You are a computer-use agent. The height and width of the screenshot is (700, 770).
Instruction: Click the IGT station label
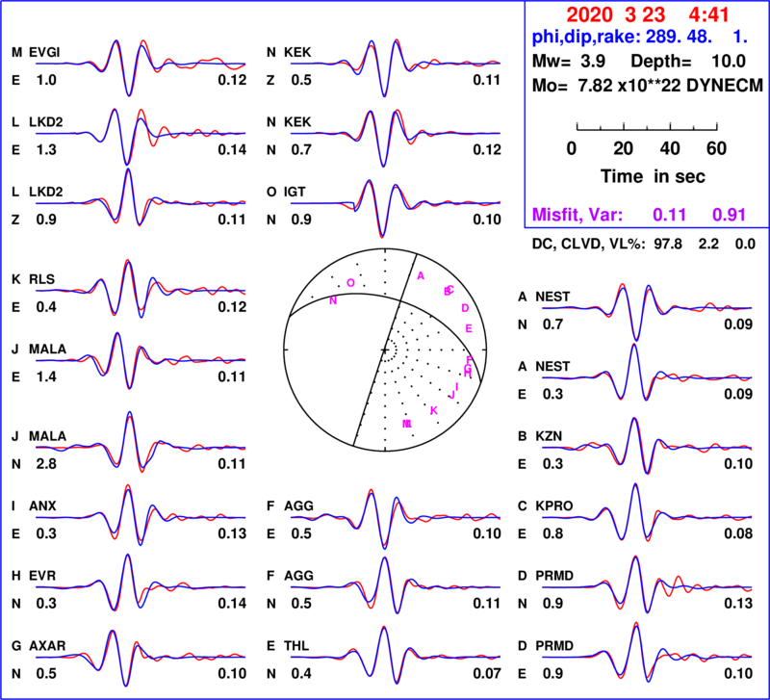point(295,192)
